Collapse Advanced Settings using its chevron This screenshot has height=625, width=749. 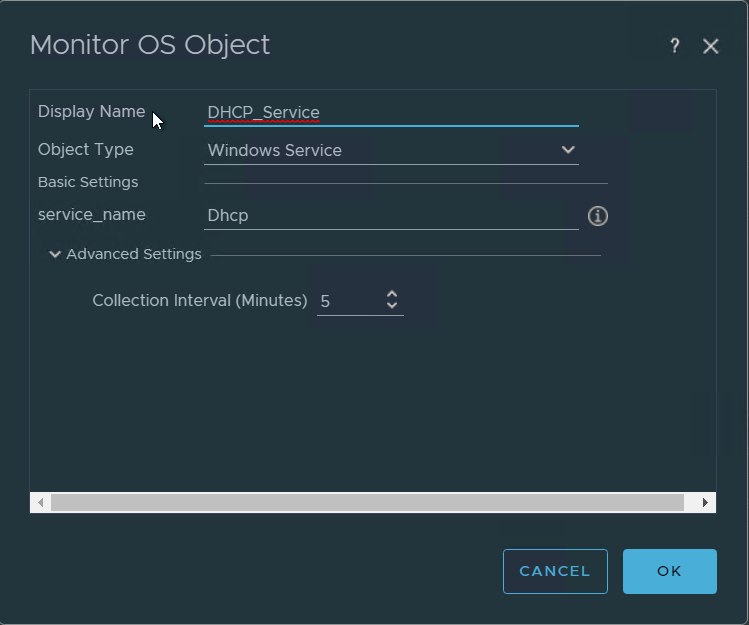(x=56, y=255)
